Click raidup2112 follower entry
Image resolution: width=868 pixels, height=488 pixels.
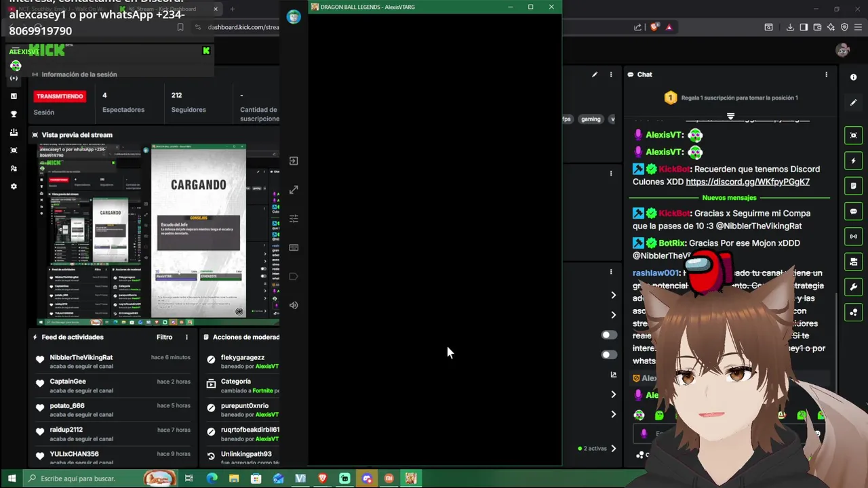(113, 434)
